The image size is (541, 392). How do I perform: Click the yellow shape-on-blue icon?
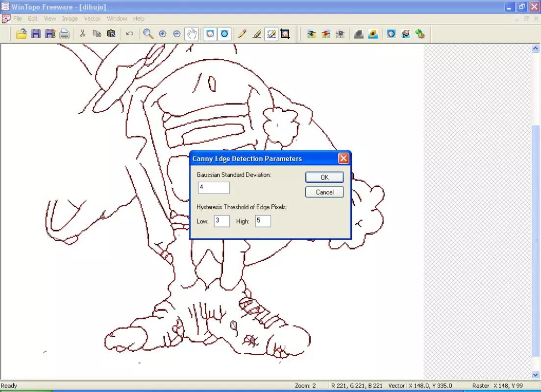pyautogui.click(x=373, y=34)
